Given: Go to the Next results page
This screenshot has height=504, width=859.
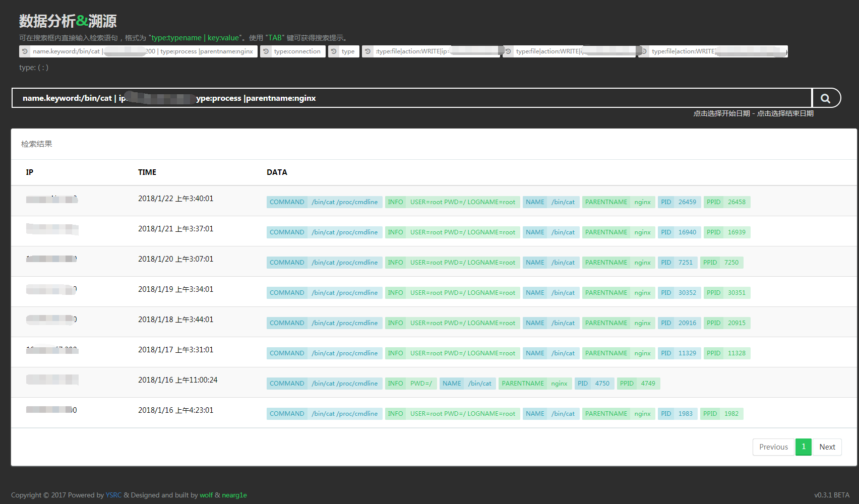Looking at the screenshot, I should 827,447.
